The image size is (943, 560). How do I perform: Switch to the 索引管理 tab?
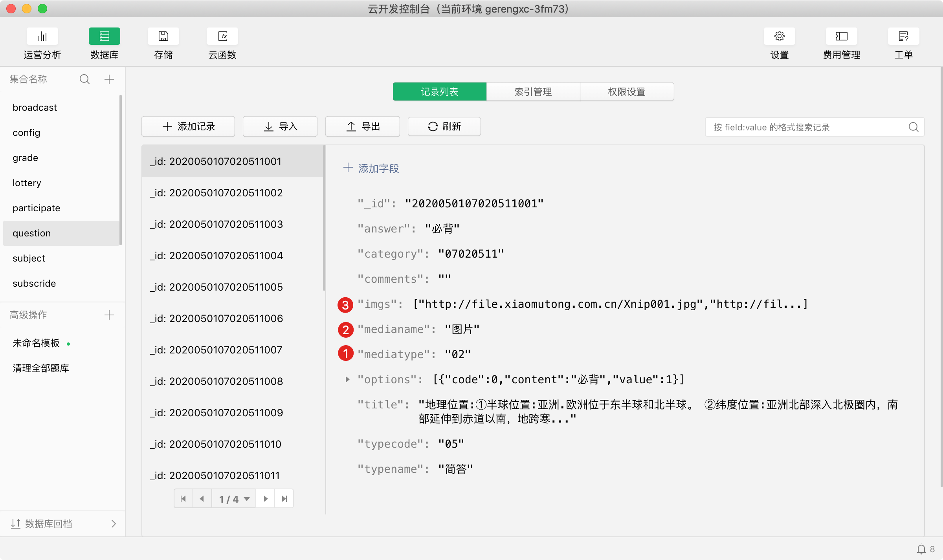point(533,92)
